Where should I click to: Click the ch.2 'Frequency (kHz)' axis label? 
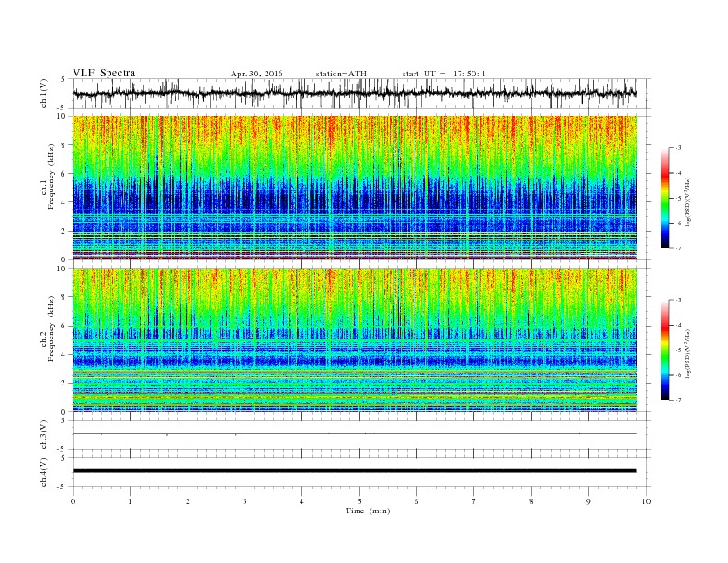(x=51, y=327)
